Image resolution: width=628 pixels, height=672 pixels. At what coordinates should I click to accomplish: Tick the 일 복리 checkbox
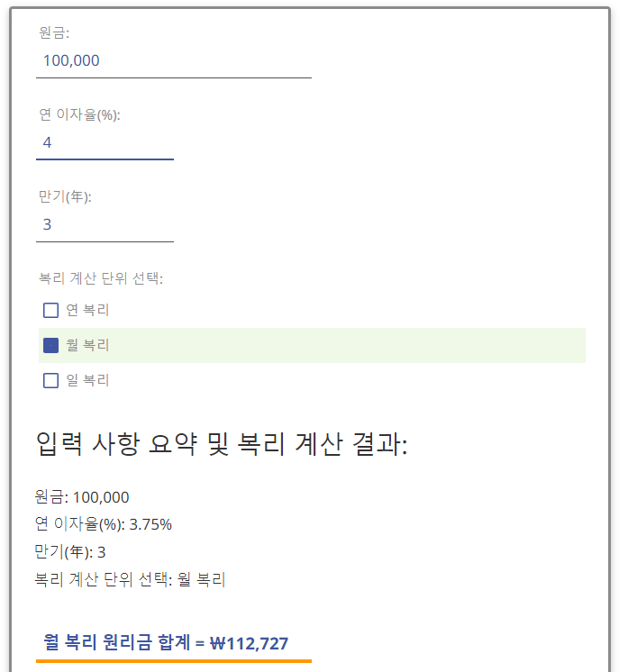pyautogui.click(x=50, y=380)
